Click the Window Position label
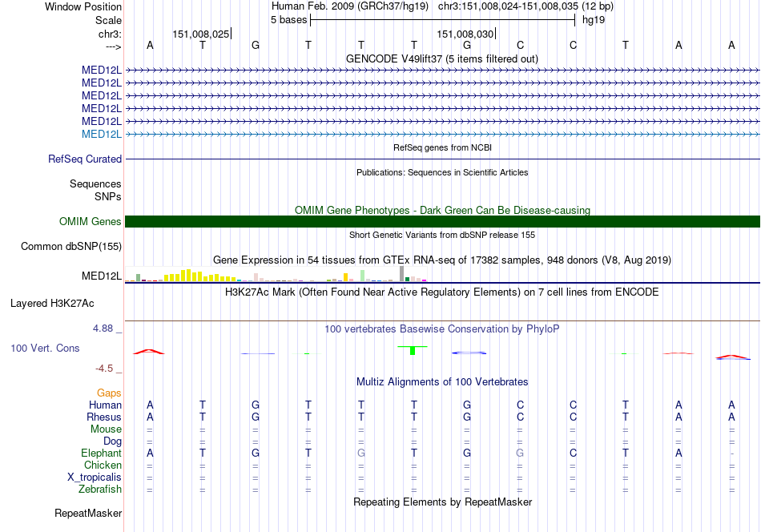761x532 pixels. 83,6
